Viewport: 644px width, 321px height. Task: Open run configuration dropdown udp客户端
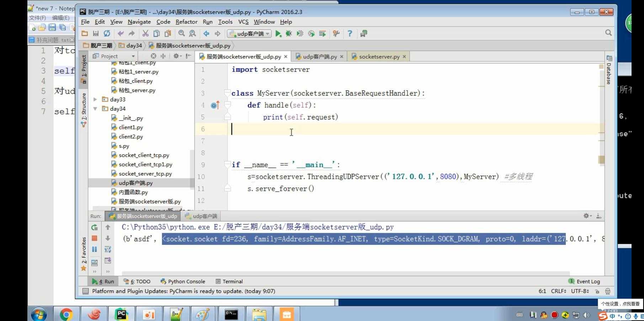pos(250,33)
